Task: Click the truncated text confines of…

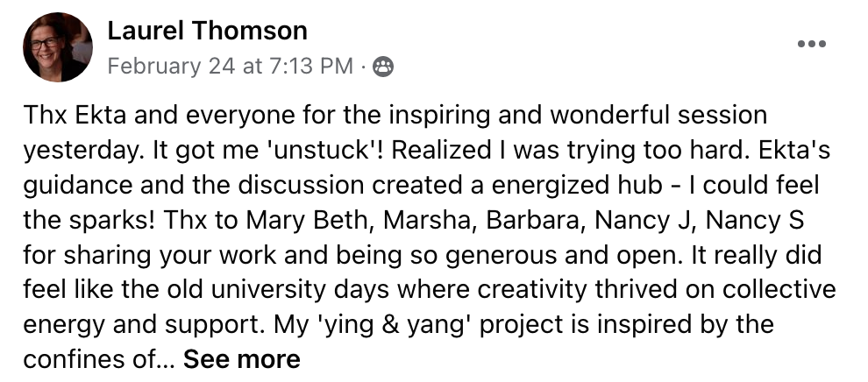Action: (99, 359)
